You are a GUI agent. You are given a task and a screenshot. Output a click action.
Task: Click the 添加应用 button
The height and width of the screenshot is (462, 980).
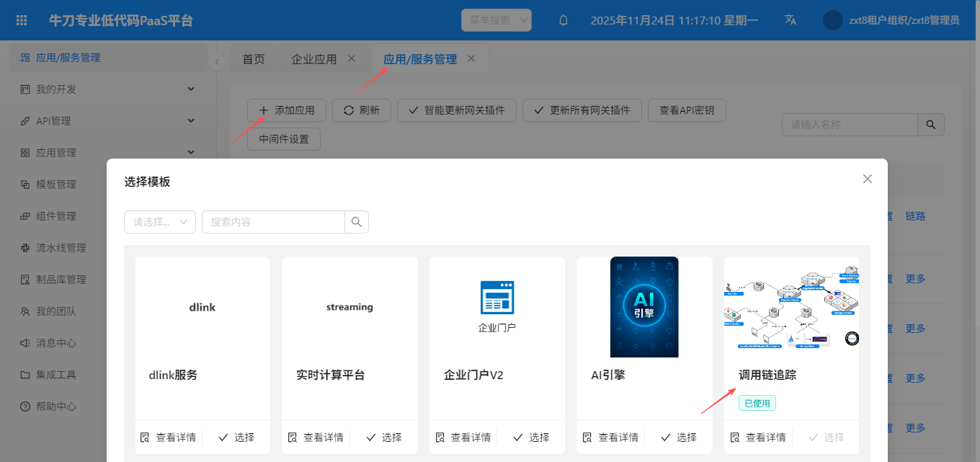(x=287, y=110)
